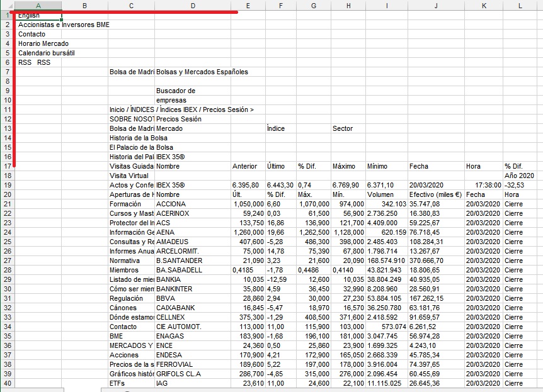This screenshot has width=543, height=392.
Task: Click the 'Visita Virtual' cell
Action: pos(131,176)
